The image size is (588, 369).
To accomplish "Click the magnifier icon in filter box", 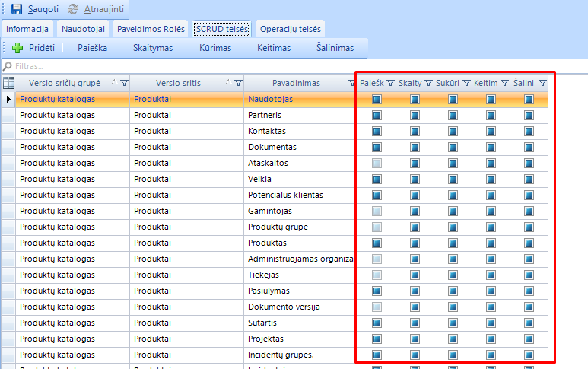I will pyautogui.click(x=8, y=66).
